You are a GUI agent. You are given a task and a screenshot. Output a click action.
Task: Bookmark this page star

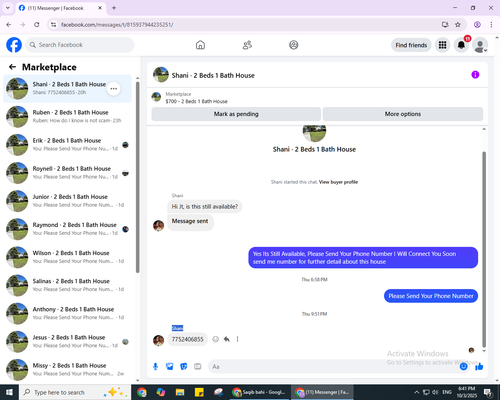coord(458,24)
